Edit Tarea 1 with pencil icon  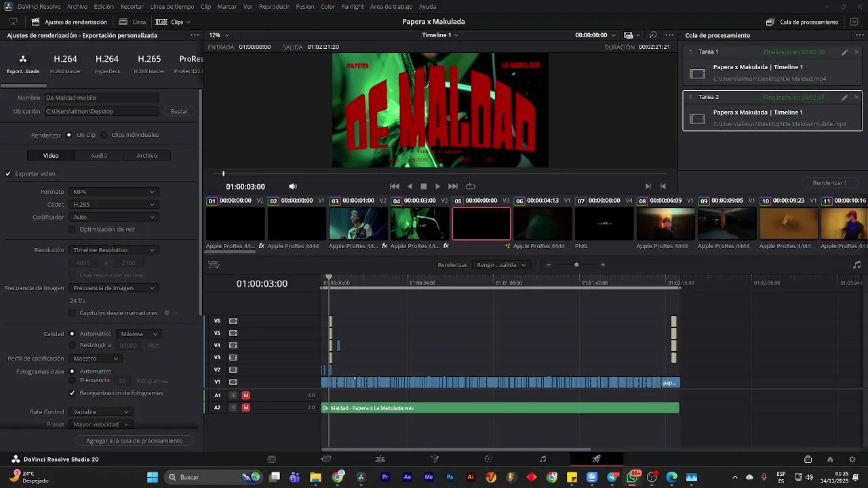[845, 52]
